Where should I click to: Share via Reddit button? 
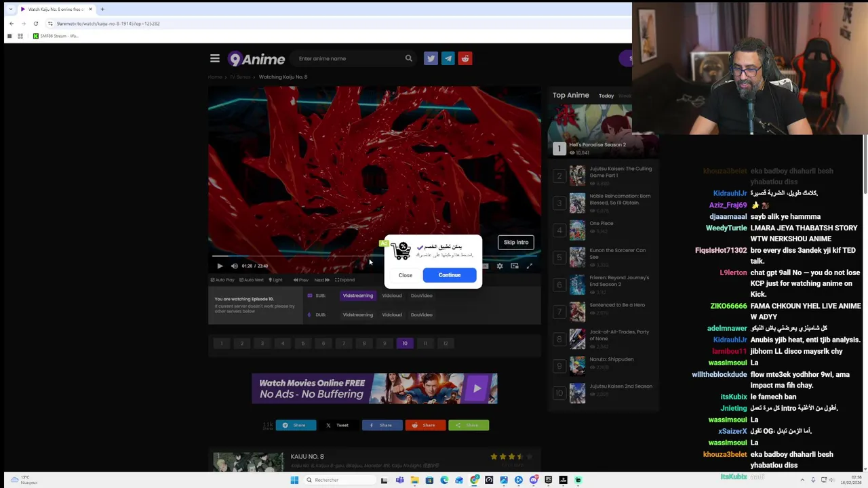[x=425, y=425]
